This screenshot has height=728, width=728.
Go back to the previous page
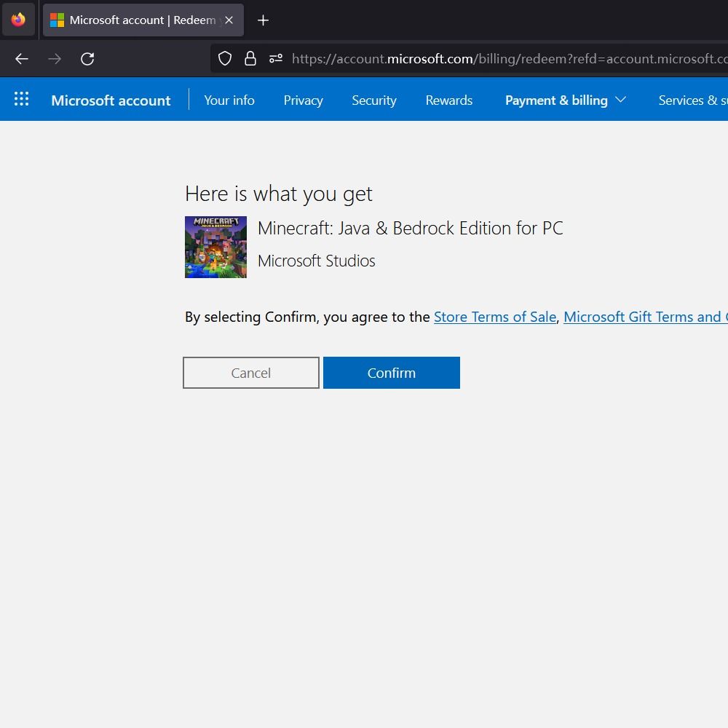coord(22,59)
